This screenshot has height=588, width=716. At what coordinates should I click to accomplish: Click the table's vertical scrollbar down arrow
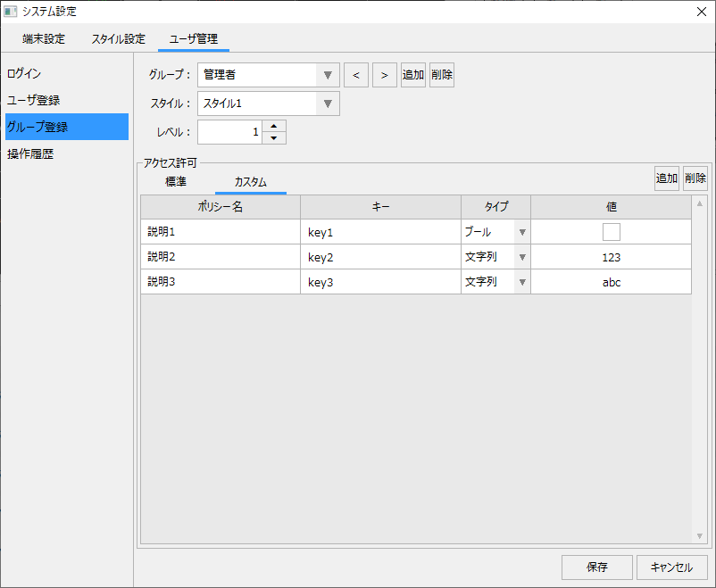click(x=700, y=535)
